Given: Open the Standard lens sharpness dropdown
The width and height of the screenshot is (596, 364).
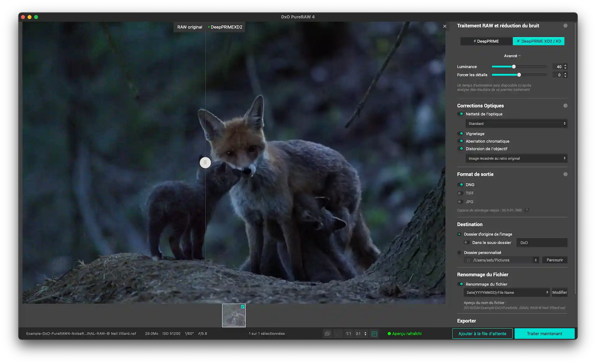Looking at the screenshot, I should (516, 124).
